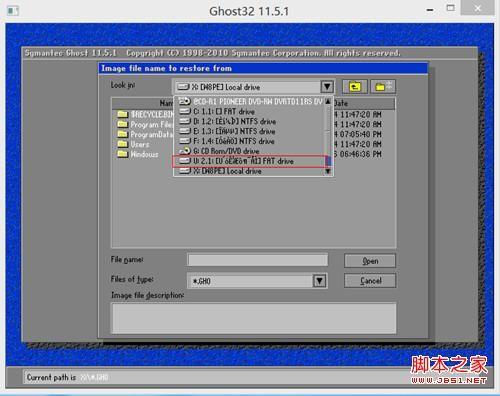Open the Look in drive dropdown arrow

pos(327,87)
